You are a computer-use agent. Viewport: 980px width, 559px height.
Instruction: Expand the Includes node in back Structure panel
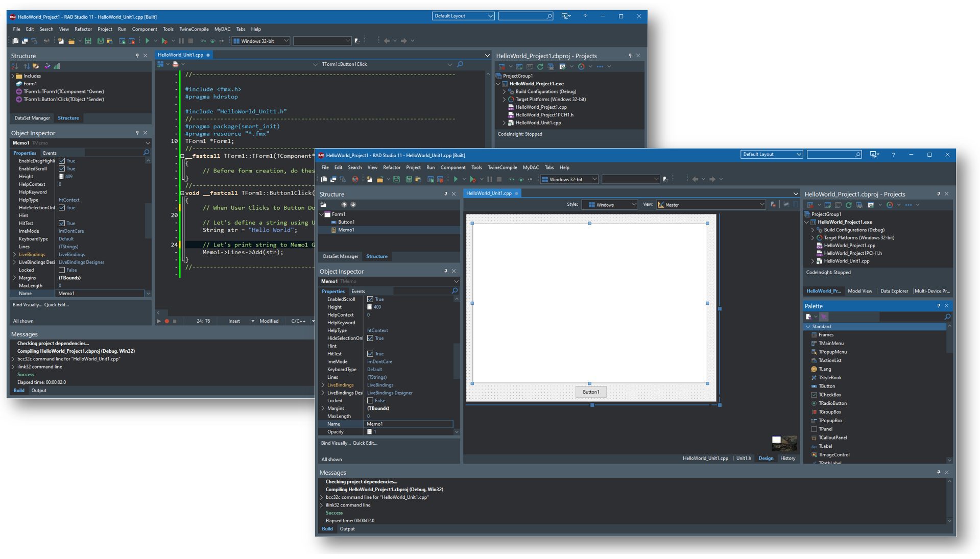tap(13, 76)
